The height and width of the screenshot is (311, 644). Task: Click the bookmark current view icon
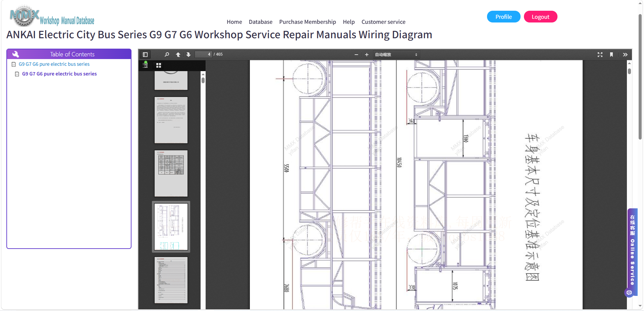611,54
